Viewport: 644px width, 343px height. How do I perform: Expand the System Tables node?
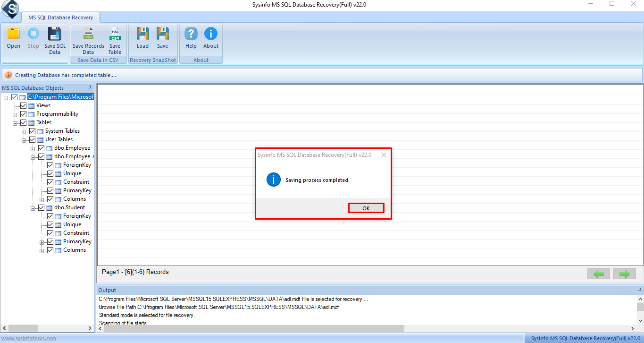click(24, 131)
